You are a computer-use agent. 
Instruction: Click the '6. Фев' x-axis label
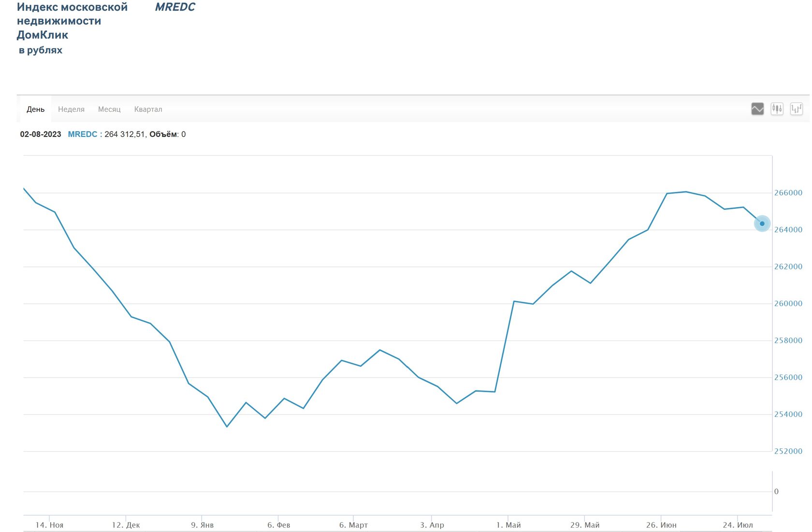pos(278,525)
